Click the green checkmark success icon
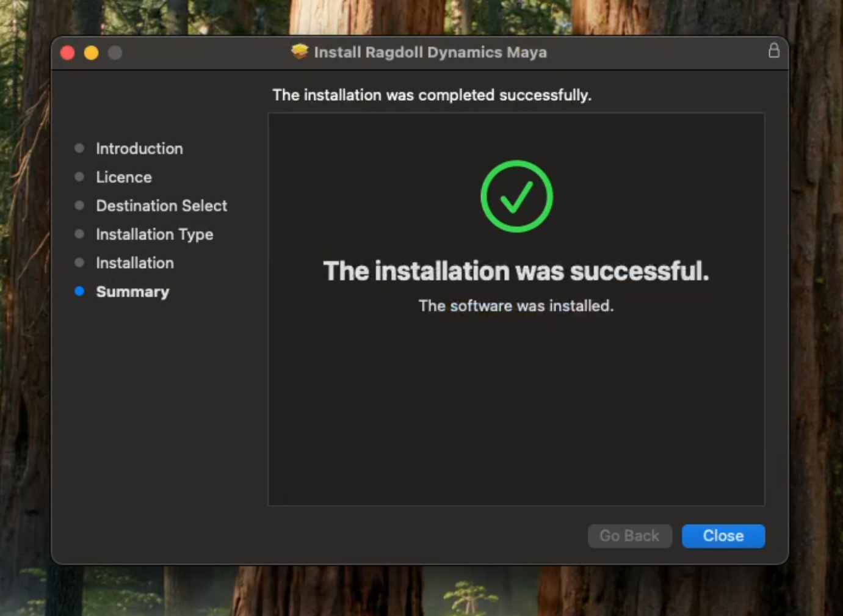This screenshot has width=843, height=616. pos(516,197)
